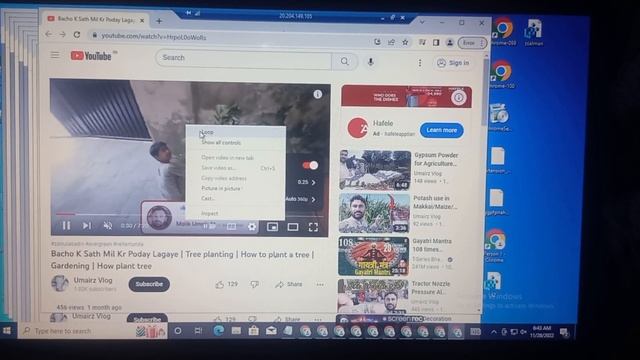Open Task View on taskbar

tap(198, 331)
